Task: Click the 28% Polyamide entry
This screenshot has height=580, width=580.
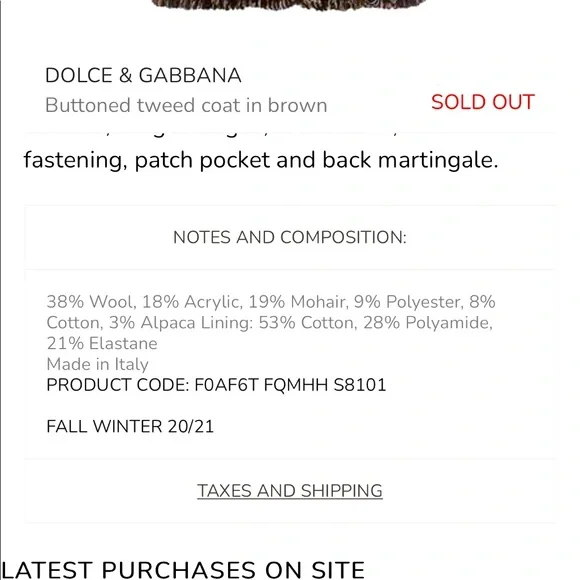Action: (x=428, y=323)
